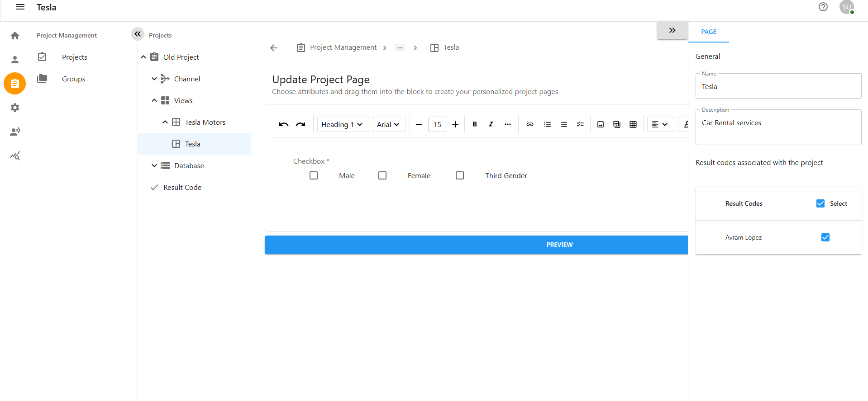Screen dimensions: 868x401
Task: Click the font size value box
Action: pyautogui.click(x=437, y=124)
